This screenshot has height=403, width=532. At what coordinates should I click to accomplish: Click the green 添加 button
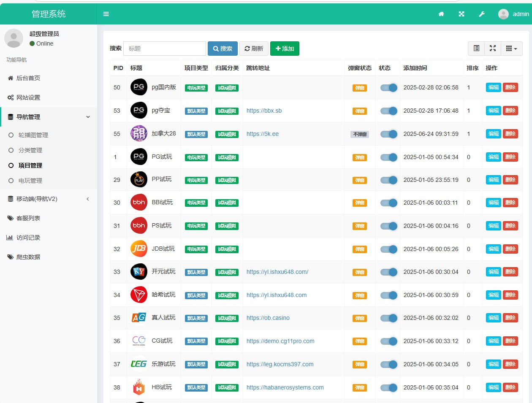coord(285,49)
